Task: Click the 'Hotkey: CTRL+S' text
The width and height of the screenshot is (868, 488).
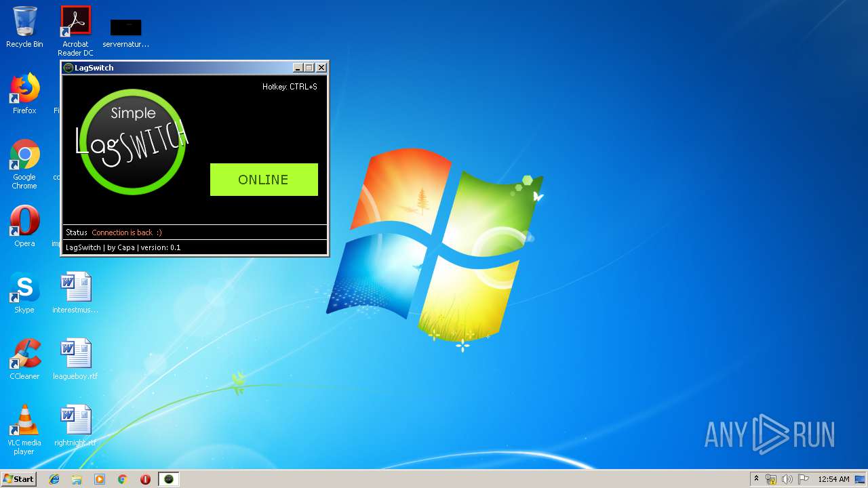Action: (290, 87)
